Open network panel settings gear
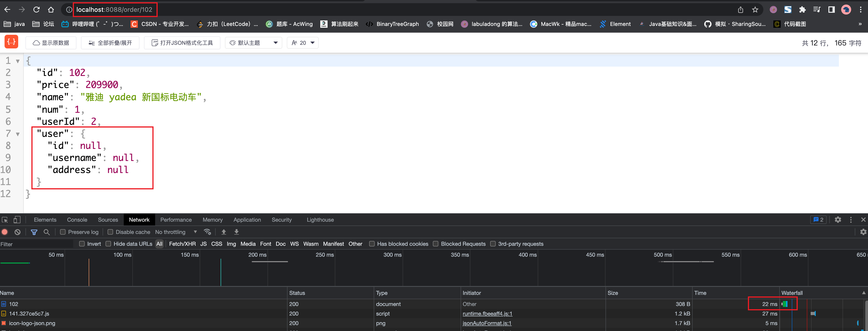Viewport: 868px width, 331px height. click(863, 232)
